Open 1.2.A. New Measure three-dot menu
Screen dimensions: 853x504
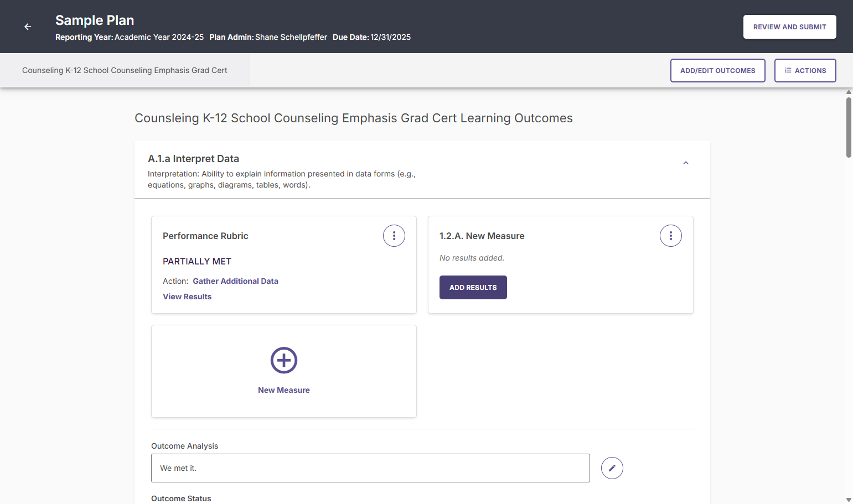click(671, 236)
